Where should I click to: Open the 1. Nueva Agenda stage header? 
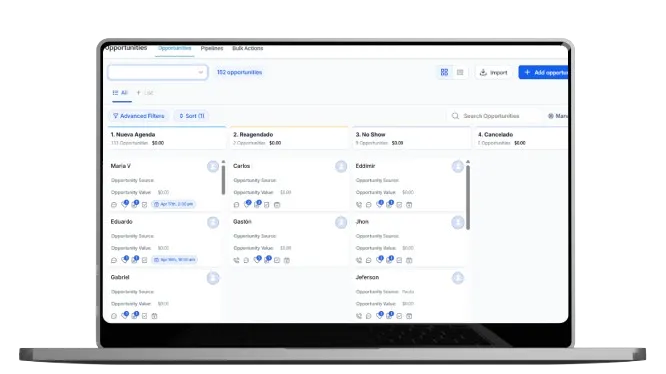coord(167,138)
